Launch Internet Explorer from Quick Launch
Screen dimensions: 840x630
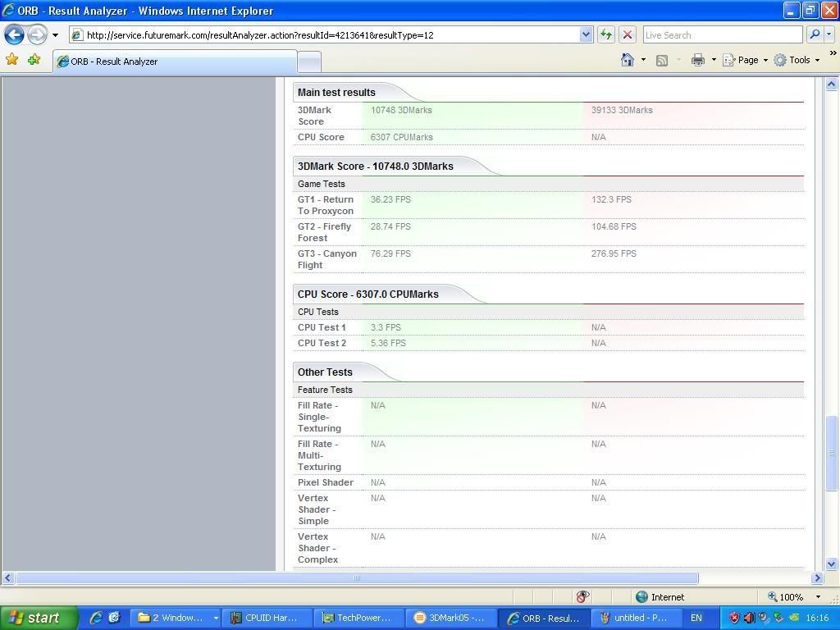coord(96,618)
